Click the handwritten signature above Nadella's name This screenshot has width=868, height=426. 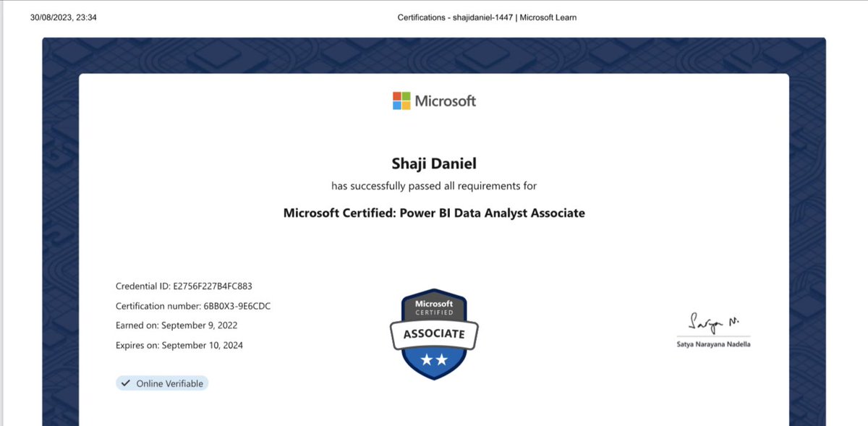pyautogui.click(x=713, y=323)
